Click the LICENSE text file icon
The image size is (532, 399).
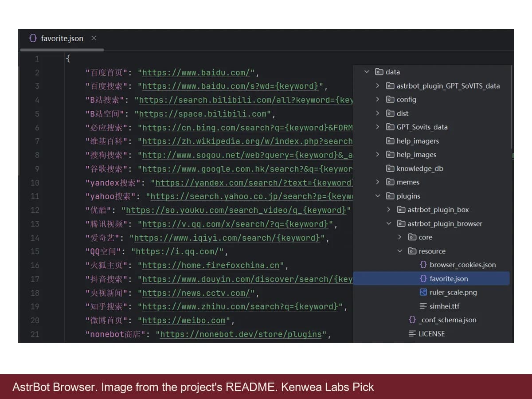(x=412, y=333)
